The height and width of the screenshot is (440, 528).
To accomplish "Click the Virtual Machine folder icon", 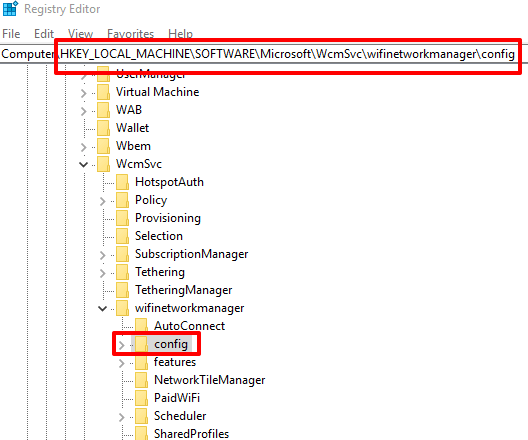I will (x=103, y=92).
